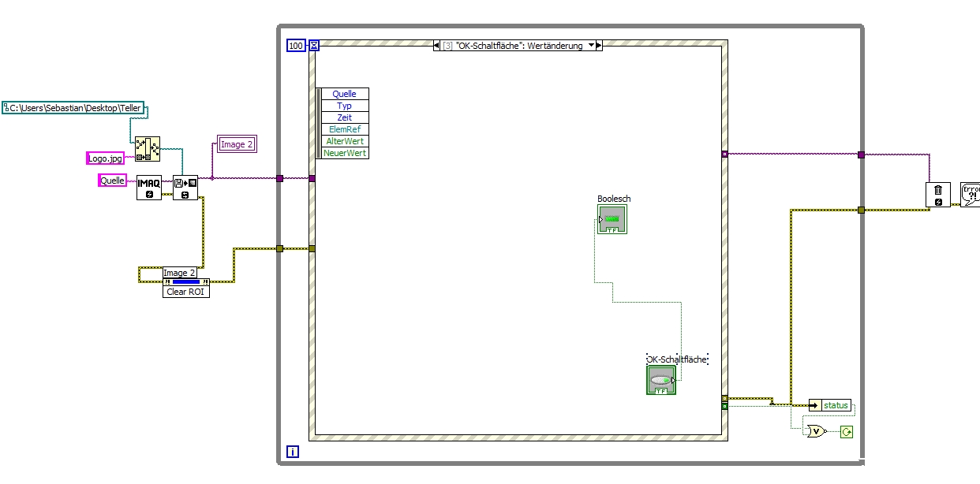Image resolution: width=980 pixels, height=484 pixels.
Task: Go to previous event case arrow
Action: pyautogui.click(x=437, y=46)
